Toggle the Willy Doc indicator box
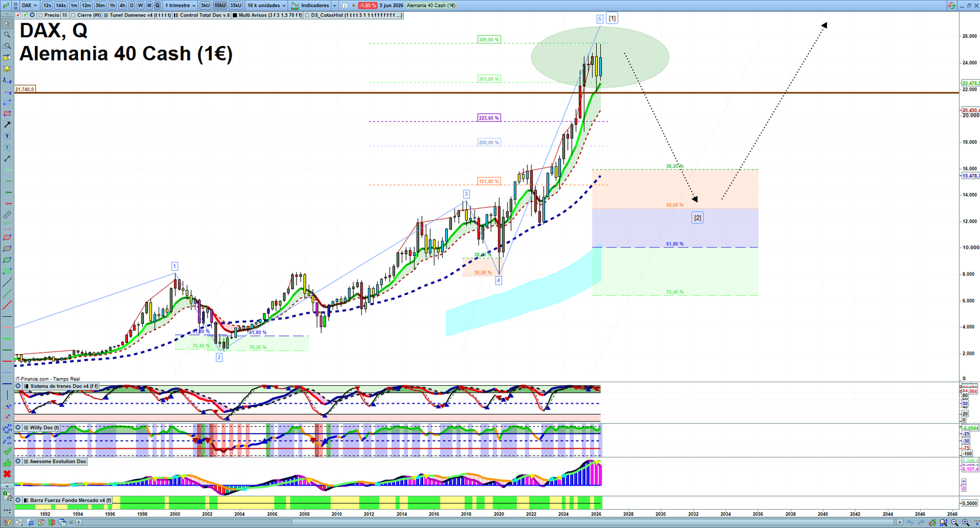 26,428
